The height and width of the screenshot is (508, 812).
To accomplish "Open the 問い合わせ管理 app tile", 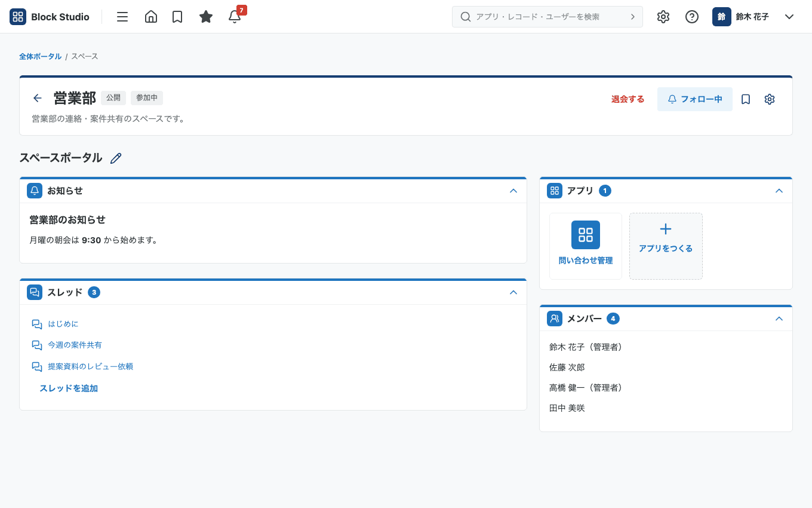I will point(586,246).
